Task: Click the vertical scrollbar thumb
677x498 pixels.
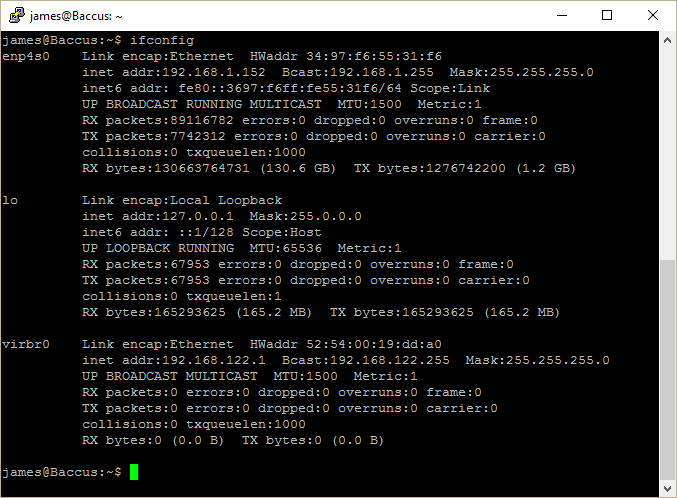Action: coord(667,370)
